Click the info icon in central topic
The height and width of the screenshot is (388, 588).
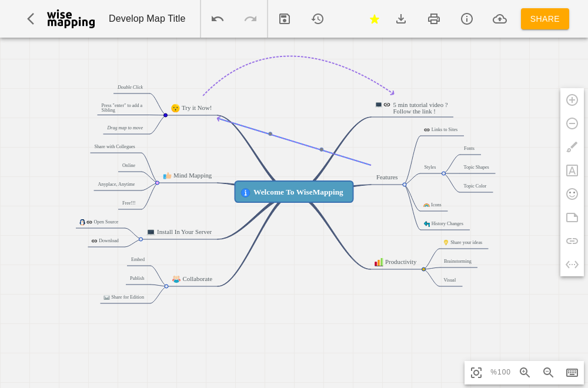click(x=245, y=193)
